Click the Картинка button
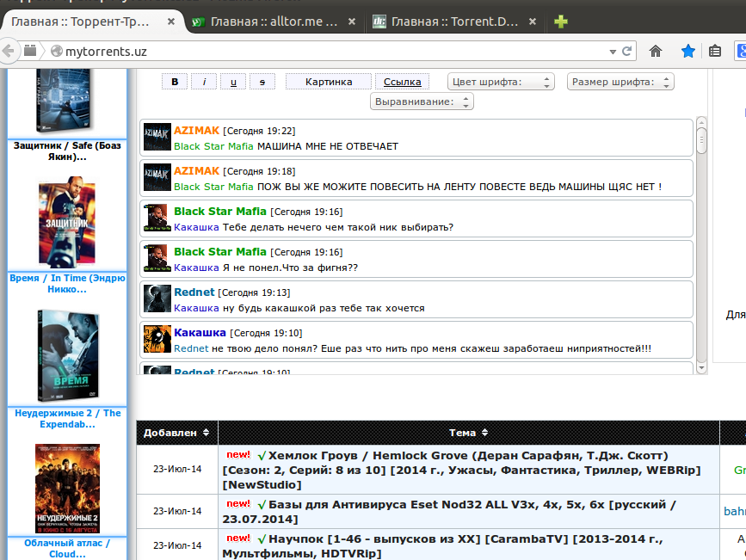Viewport: 746px width, 560px height. pos(328,82)
